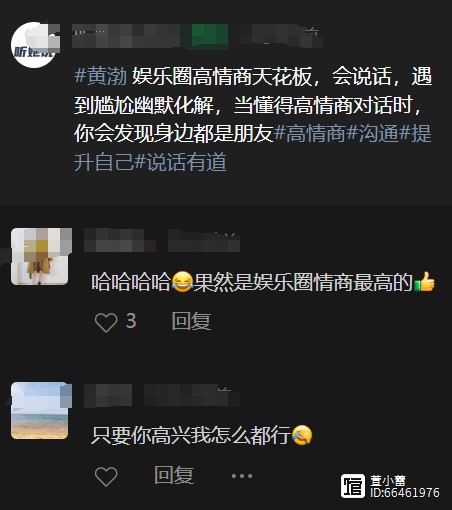Click the like count 3 on first comment
The image size is (452, 510).
tap(131, 321)
